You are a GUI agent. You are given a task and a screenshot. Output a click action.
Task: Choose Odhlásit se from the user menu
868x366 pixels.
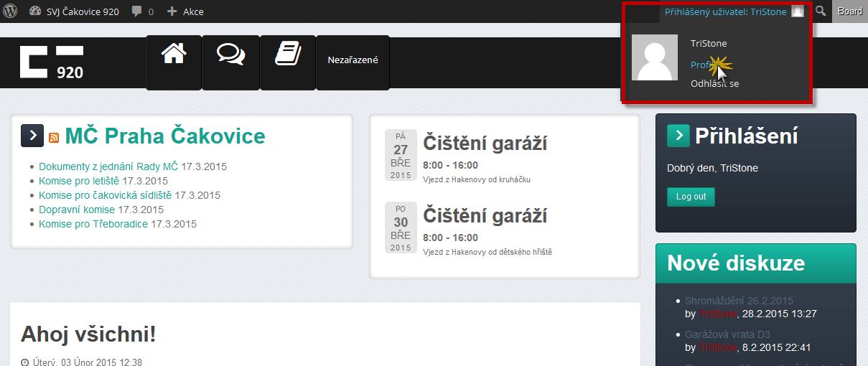[x=715, y=83]
